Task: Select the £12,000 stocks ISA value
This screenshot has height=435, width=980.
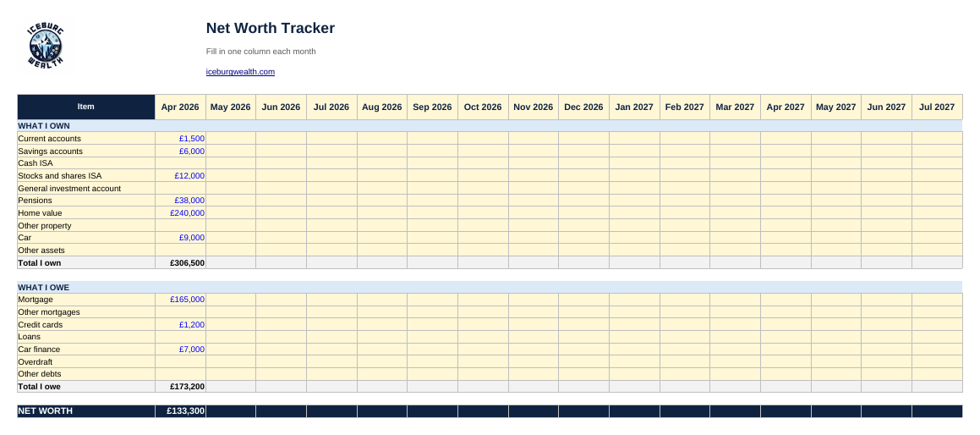Action: [180, 176]
